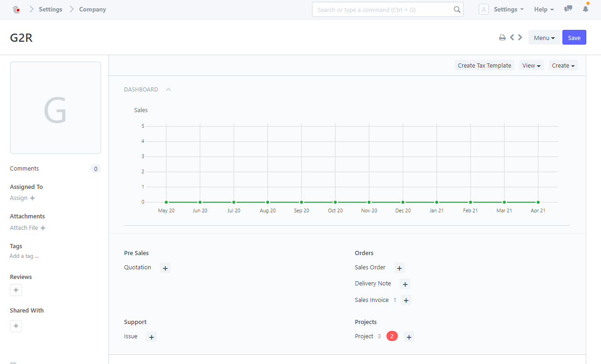Share document with plus box

(16, 326)
